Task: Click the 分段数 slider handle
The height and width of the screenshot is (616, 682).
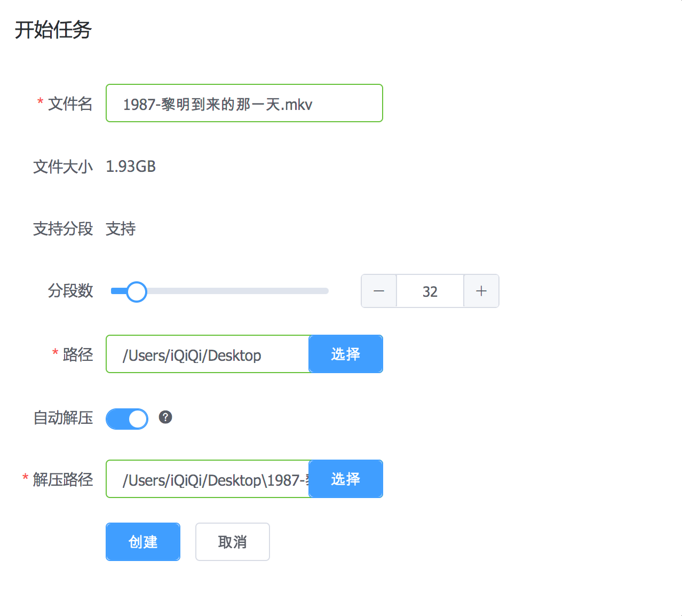Action: tap(137, 291)
